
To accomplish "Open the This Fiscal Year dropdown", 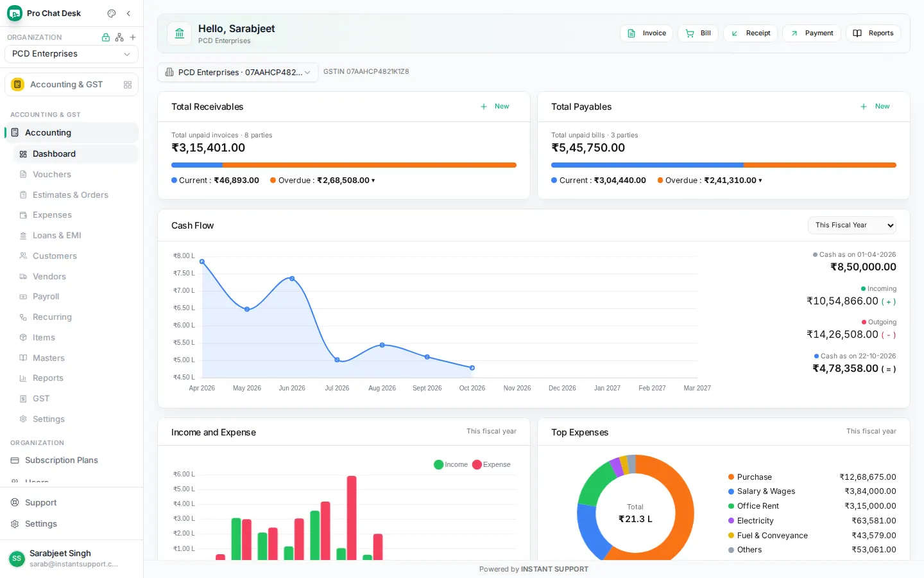I will tap(852, 225).
